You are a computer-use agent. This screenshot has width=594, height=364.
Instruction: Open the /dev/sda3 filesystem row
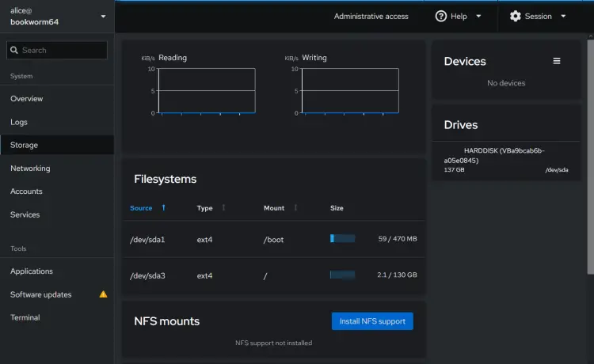[x=273, y=275]
